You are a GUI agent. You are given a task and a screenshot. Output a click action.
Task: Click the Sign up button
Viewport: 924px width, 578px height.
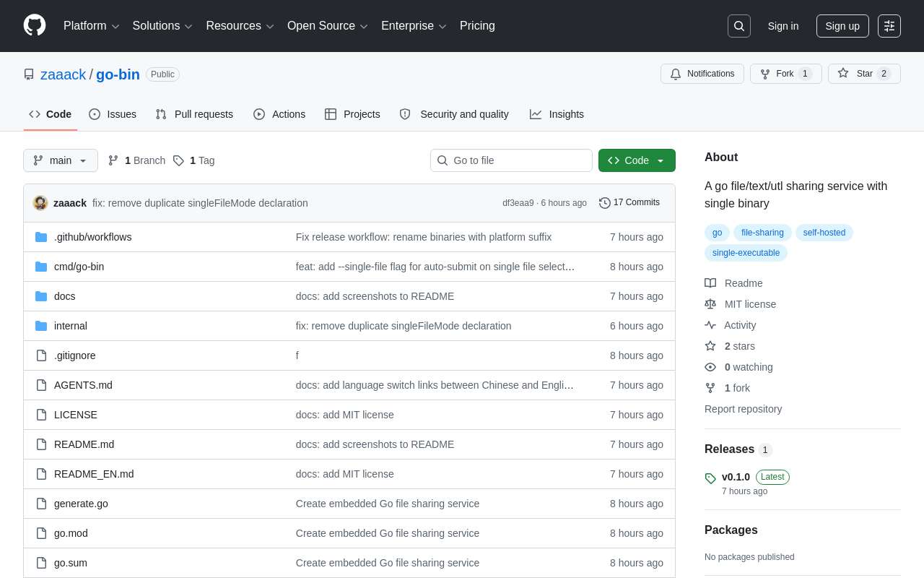click(x=842, y=26)
